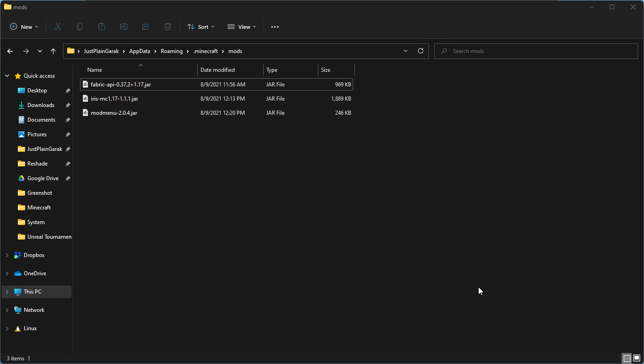This screenshot has width=644, height=364.
Task: Switch to details view icon in status bar
Action: point(627,359)
